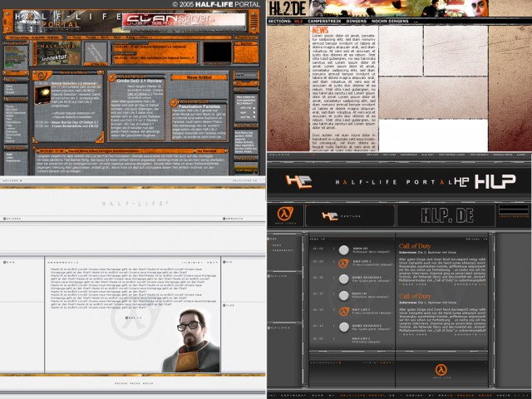The height and width of the screenshot is (399, 532).
Task: Open the Natural-Selection box art image
Action: (42, 95)
